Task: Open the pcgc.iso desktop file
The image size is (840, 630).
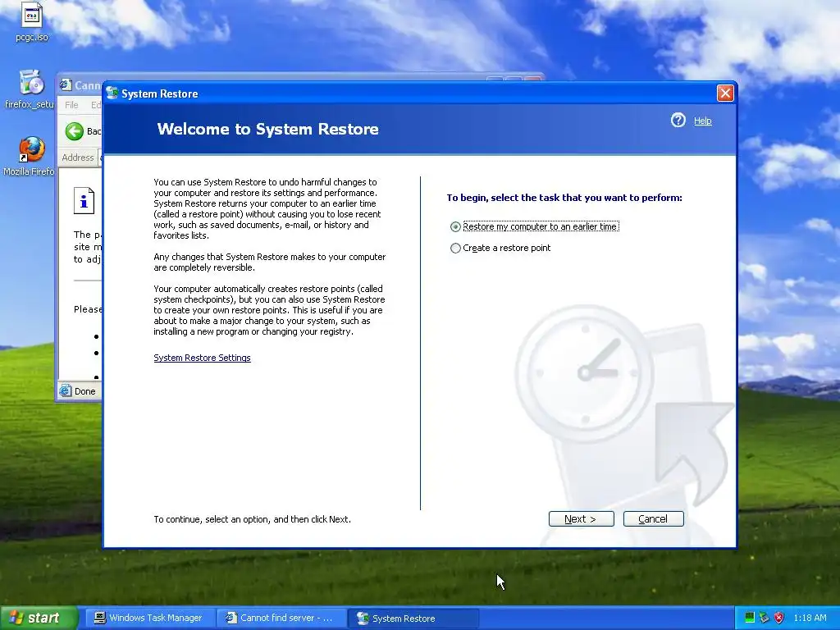Action: pos(32,22)
